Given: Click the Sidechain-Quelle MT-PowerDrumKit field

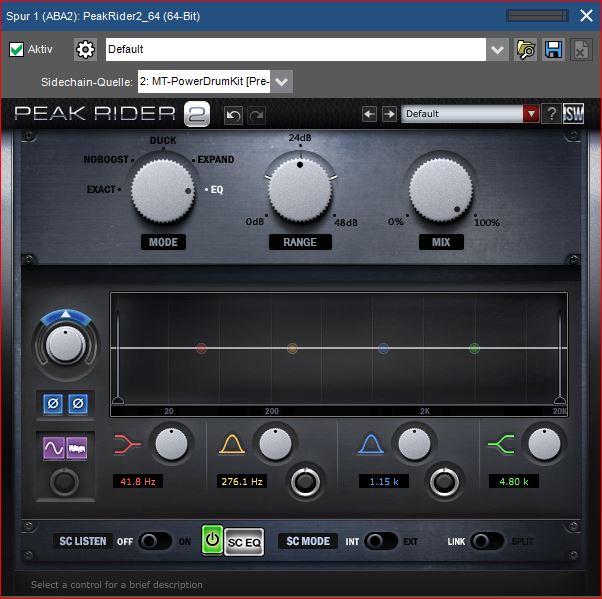Looking at the screenshot, I should [204, 81].
